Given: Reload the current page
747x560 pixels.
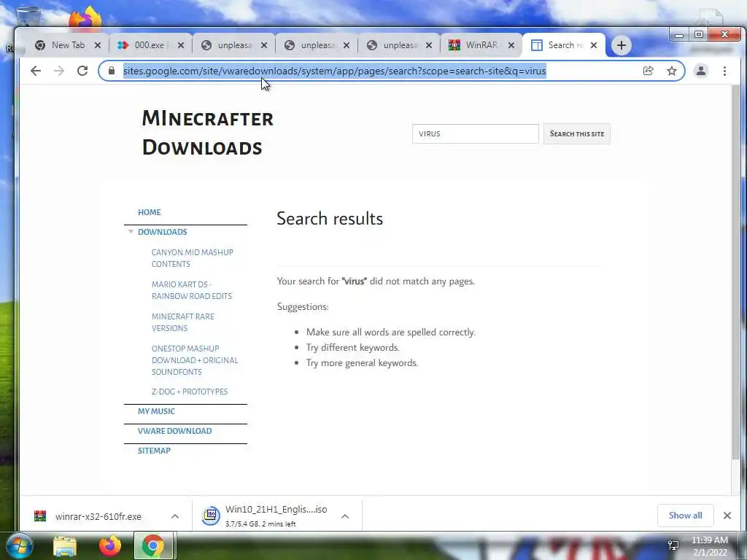Looking at the screenshot, I should coord(82,71).
